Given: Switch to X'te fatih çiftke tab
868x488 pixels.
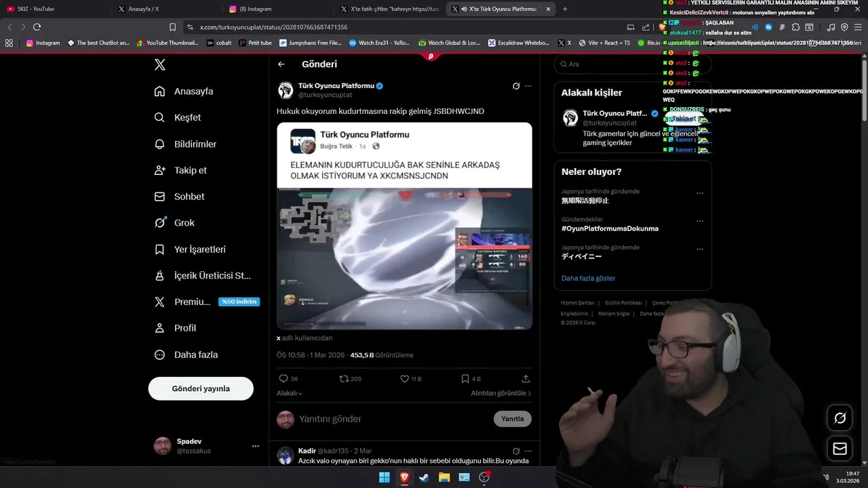Looking at the screenshot, I should click(390, 9).
